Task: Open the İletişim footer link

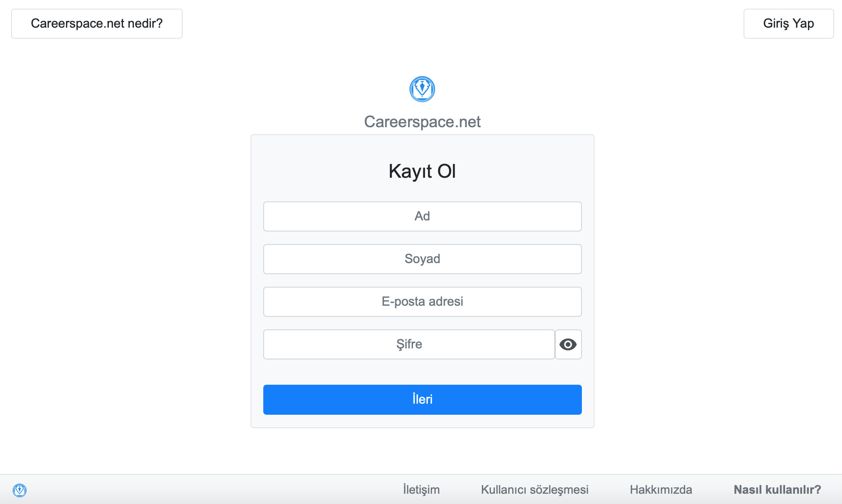Action: point(421,490)
